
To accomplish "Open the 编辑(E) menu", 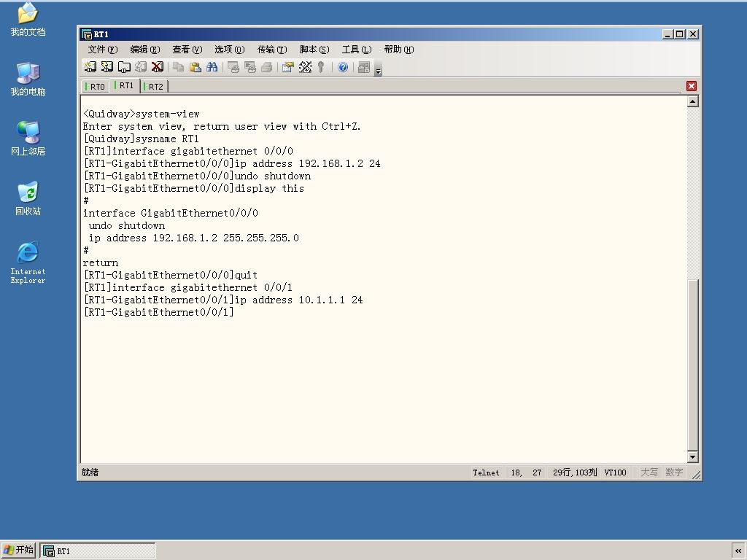I will pos(145,50).
